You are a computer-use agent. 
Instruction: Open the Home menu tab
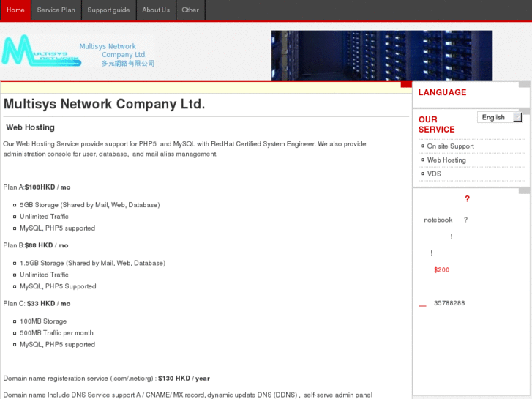(15, 10)
